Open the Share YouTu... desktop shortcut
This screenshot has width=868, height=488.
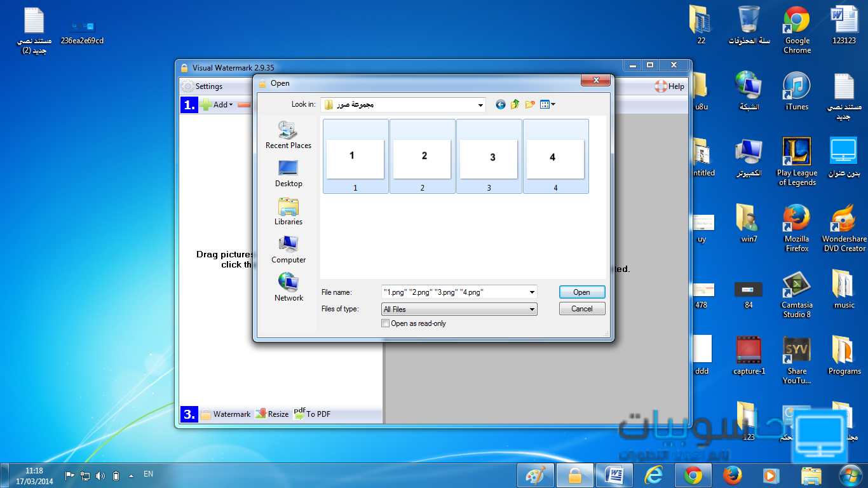pyautogui.click(x=797, y=360)
